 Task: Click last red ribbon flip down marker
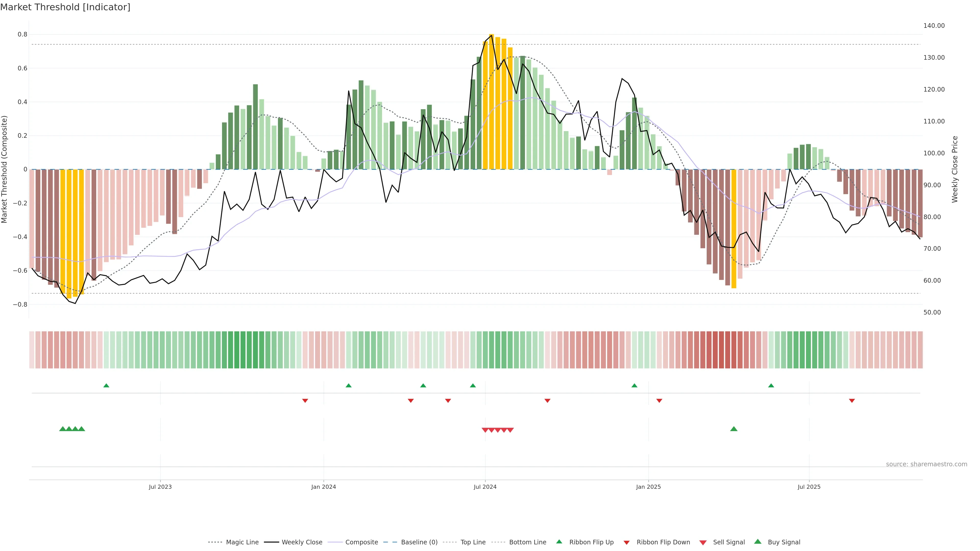(x=852, y=401)
